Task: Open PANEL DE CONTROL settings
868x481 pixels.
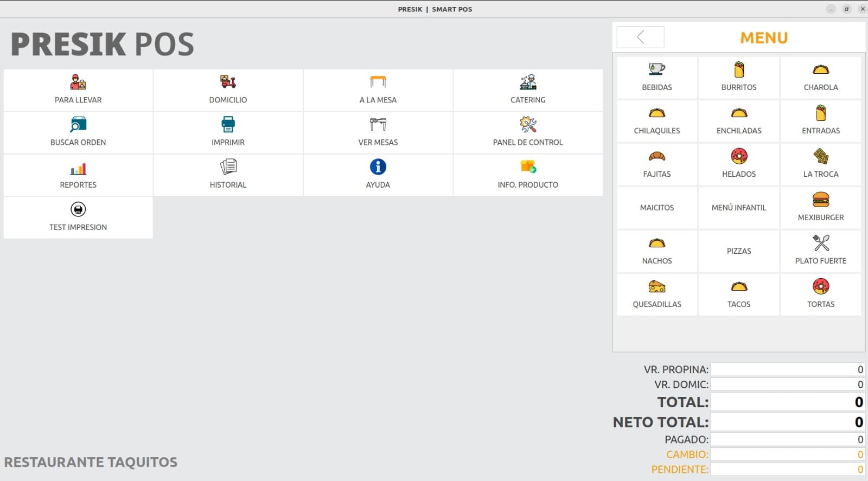Action: pyautogui.click(x=528, y=133)
